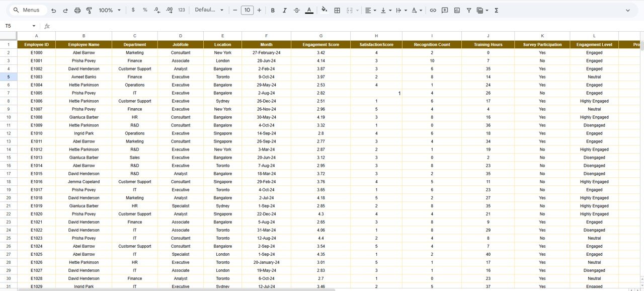Expand the horizontal align options

click(x=374, y=10)
